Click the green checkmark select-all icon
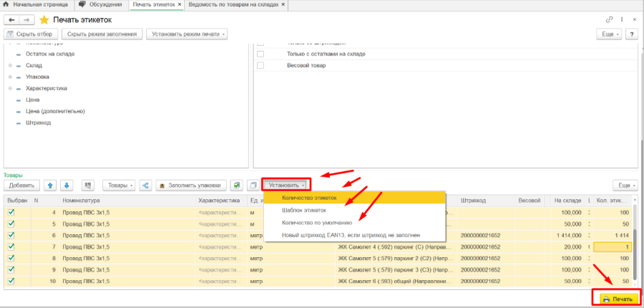The width and height of the screenshot is (644, 308). coord(237,185)
